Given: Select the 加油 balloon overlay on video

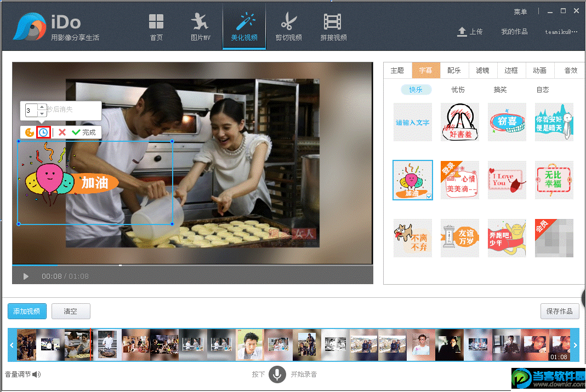Looking at the screenshot, I should click(x=95, y=182).
